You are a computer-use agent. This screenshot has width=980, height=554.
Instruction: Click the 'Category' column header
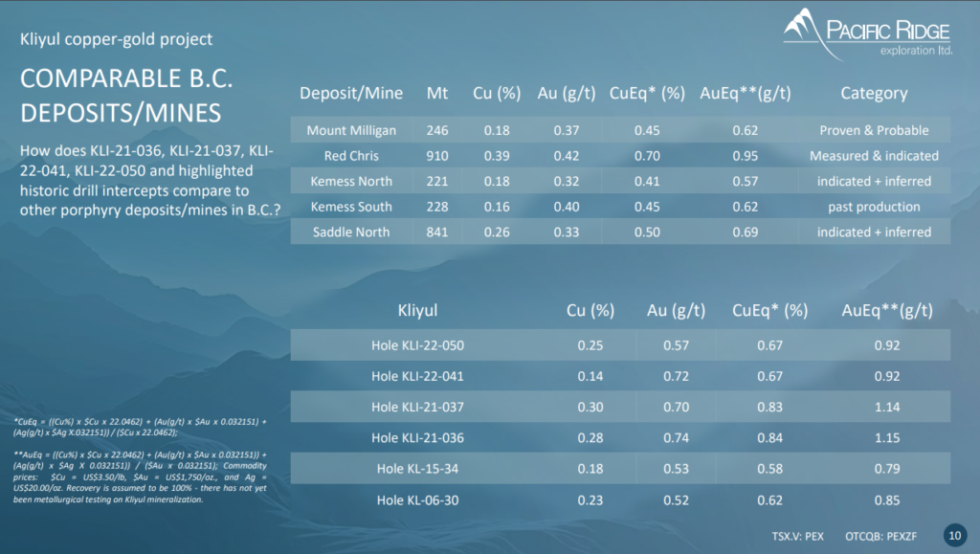[874, 93]
